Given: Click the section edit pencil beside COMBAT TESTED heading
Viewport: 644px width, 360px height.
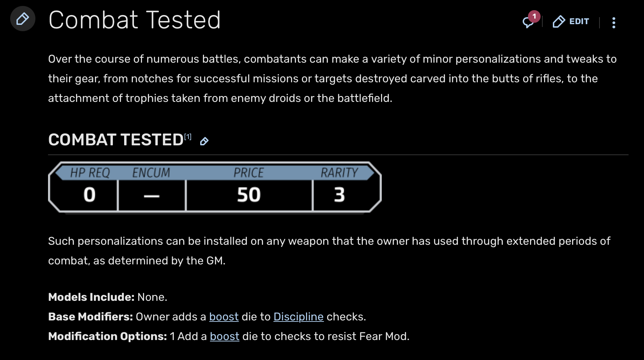Looking at the screenshot, I should click(x=204, y=141).
